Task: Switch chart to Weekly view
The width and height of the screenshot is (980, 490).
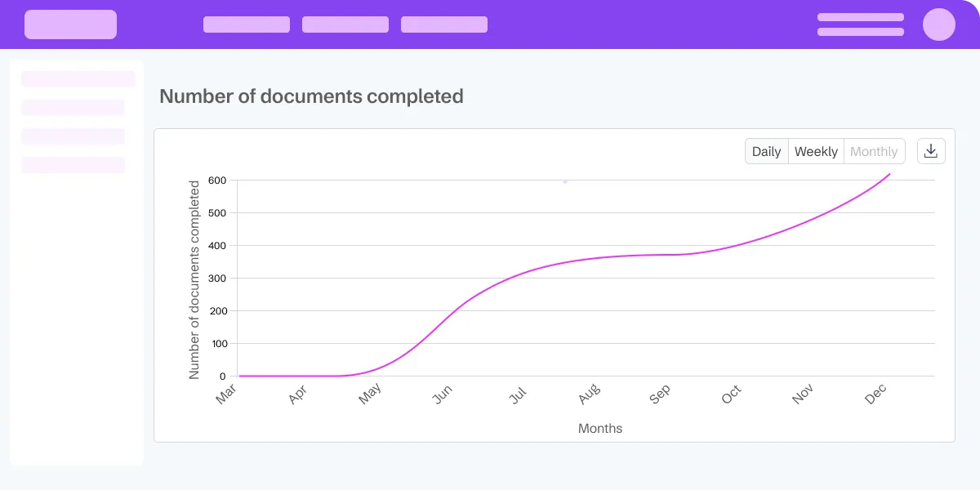Action: tap(816, 151)
